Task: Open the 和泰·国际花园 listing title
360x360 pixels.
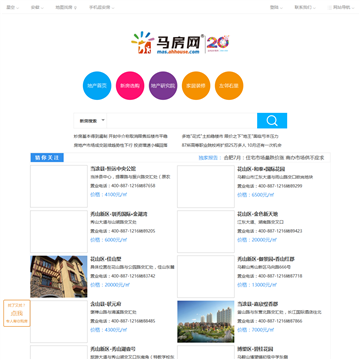Action: (261, 169)
